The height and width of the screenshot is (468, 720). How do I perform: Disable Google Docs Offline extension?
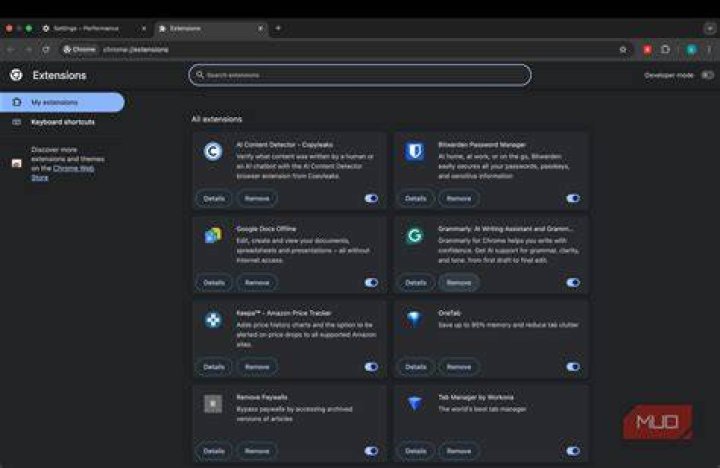tap(371, 282)
